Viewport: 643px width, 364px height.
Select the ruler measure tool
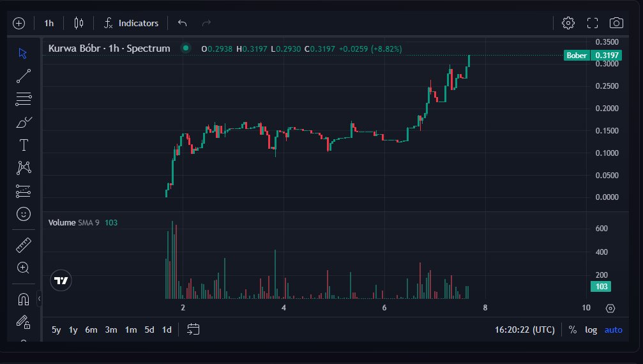[24, 245]
